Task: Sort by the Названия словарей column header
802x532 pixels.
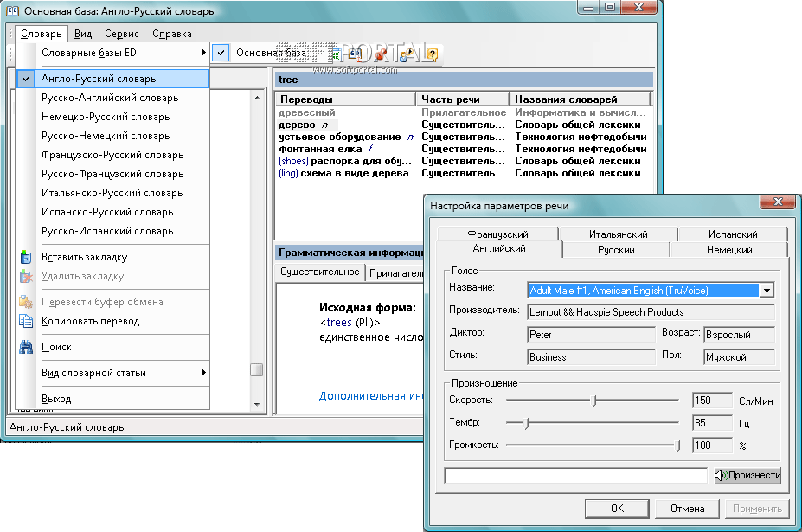Action: pyautogui.click(x=580, y=99)
